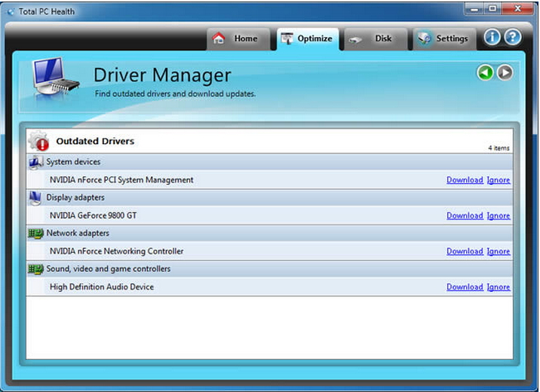Select the Network adapters category row
This screenshot has height=392, width=540.
[x=270, y=234]
